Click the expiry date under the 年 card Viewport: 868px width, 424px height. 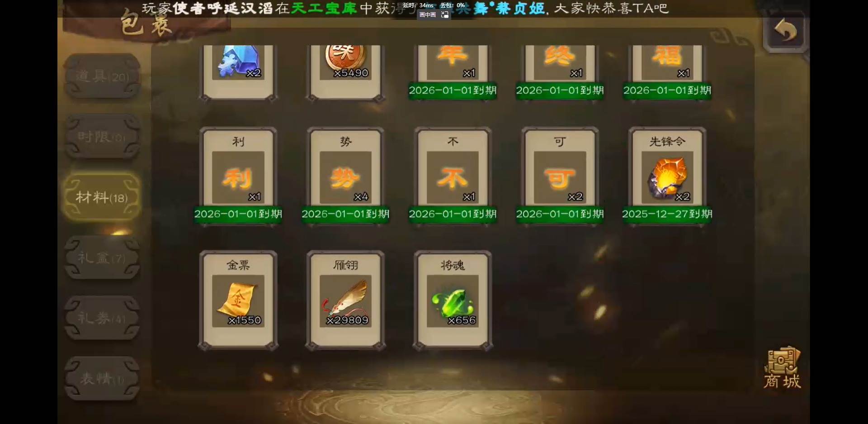pyautogui.click(x=453, y=90)
